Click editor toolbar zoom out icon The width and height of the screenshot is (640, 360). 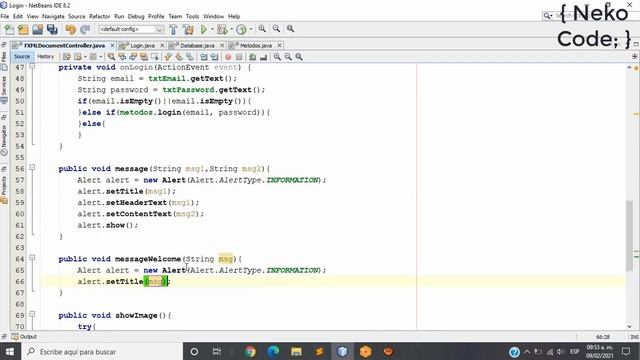click(x=288, y=57)
